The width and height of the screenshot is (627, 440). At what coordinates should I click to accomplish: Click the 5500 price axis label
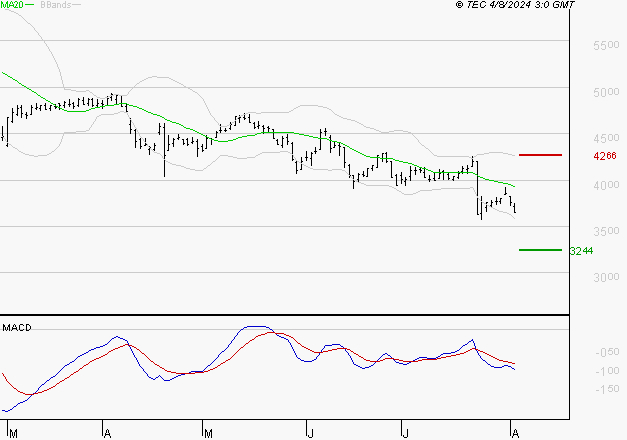click(x=606, y=46)
